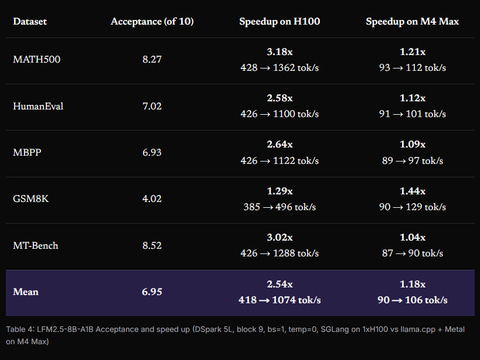Click the Table 4 caption text
The width and height of the screenshot is (480, 360).
tap(235, 335)
